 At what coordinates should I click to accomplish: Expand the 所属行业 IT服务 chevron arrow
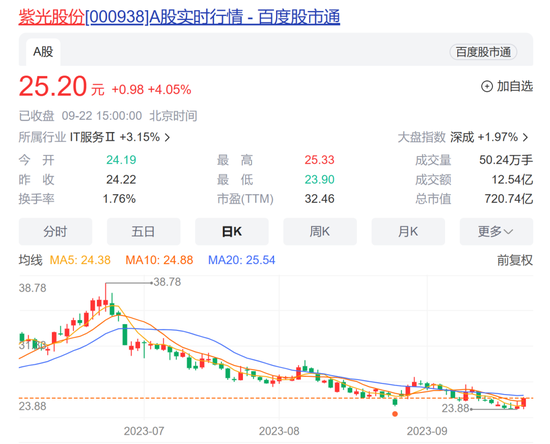click(x=167, y=137)
